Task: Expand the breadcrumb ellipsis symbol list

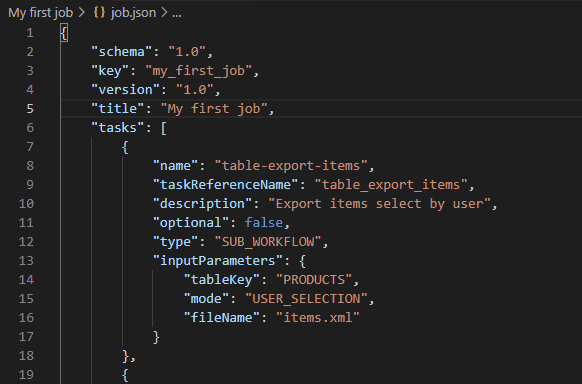Action: coord(177,13)
